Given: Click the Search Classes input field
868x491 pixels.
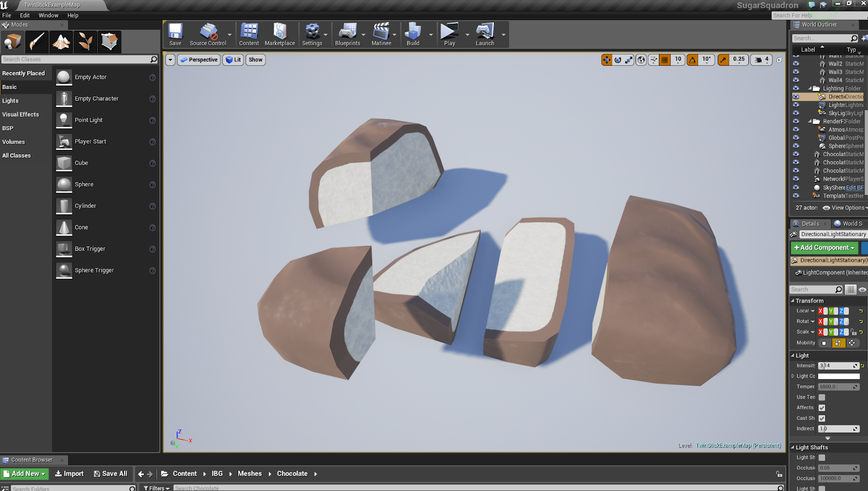Looking at the screenshot, I should click(x=80, y=59).
